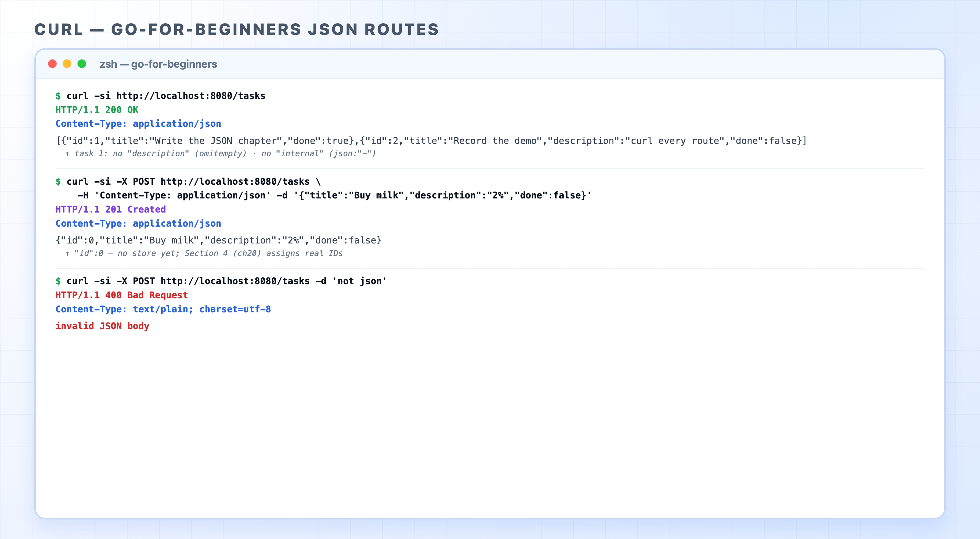Click the 'HTTP/1.1 200 OK' status line
980x539 pixels.
(x=97, y=110)
